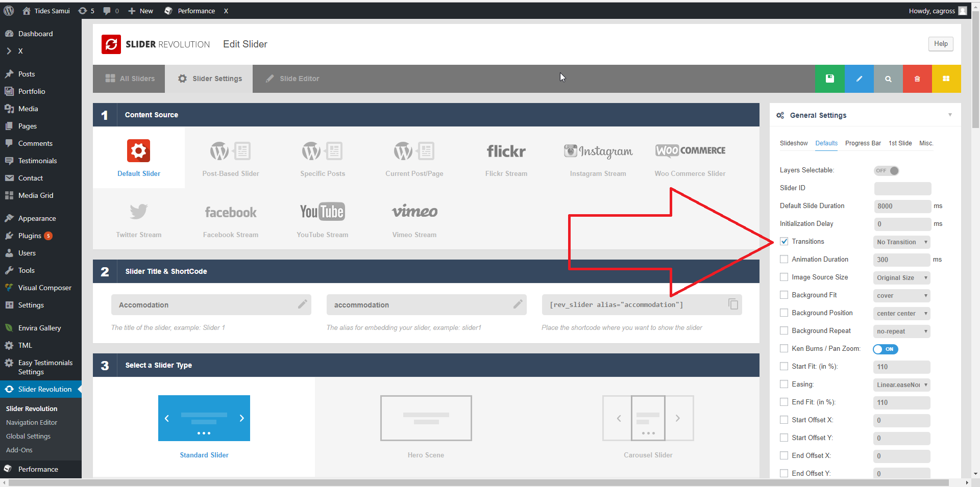
Task: Select the Vimeo Stream source
Action: [414, 212]
